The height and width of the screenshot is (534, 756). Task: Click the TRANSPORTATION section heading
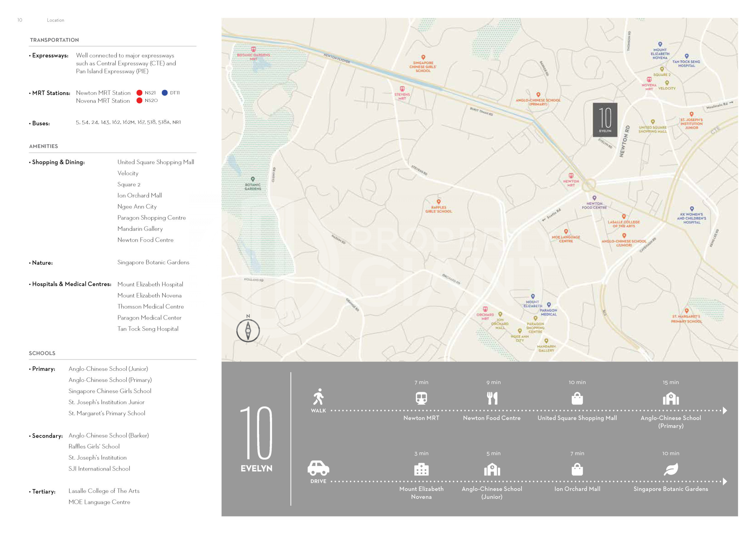[54, 40]
